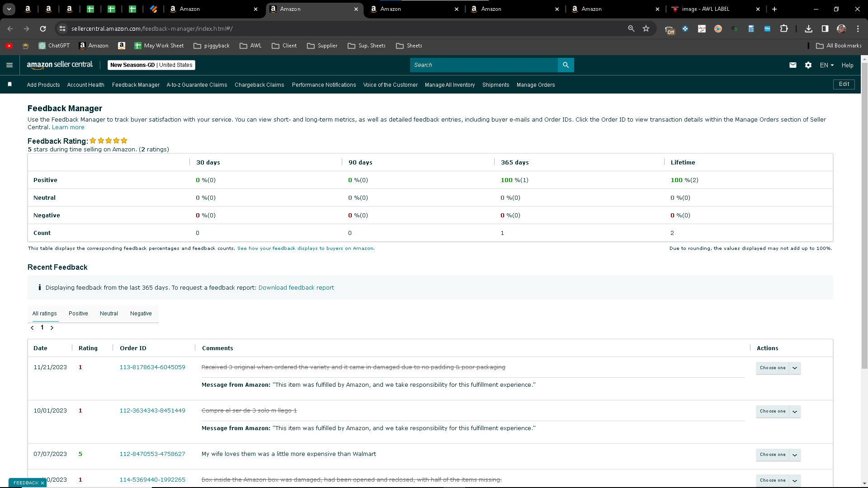Screen dimensions: 868x488
Task: Open the Chrome three-dot menu
Action: point(858,28)
